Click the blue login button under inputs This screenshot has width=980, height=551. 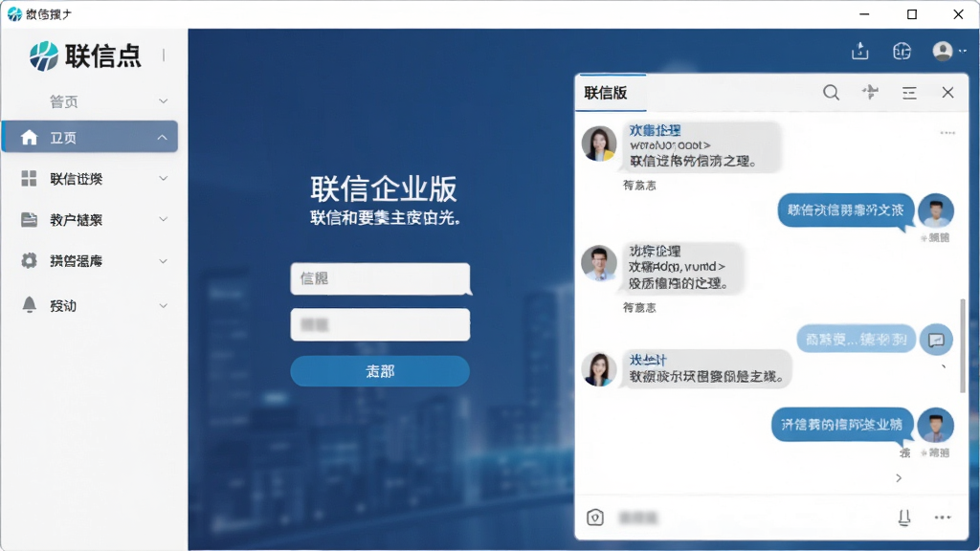click(380, 371)
